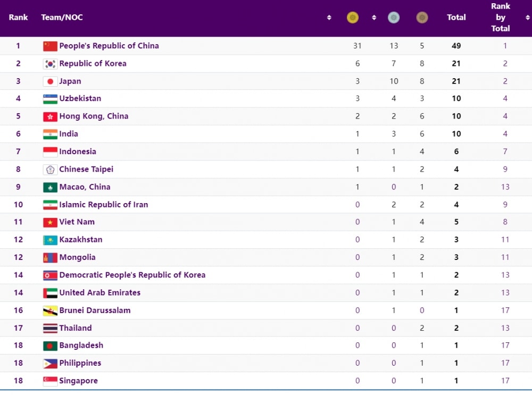Open the Chinese Taipei team link
532x395 pixels.
pyautogui.click(x=86, y=169)
